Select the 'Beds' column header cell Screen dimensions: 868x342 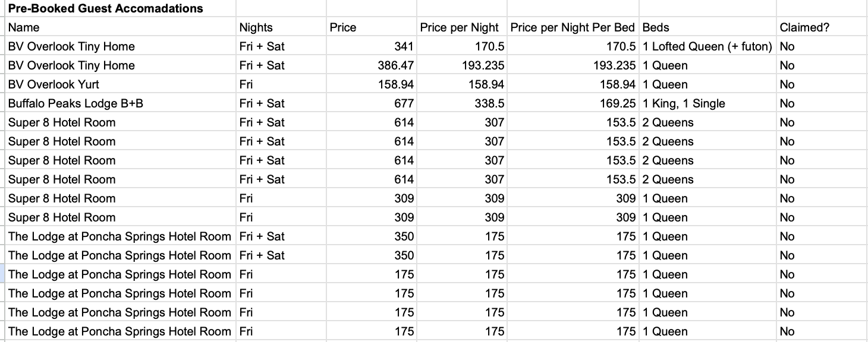[707, 27]
